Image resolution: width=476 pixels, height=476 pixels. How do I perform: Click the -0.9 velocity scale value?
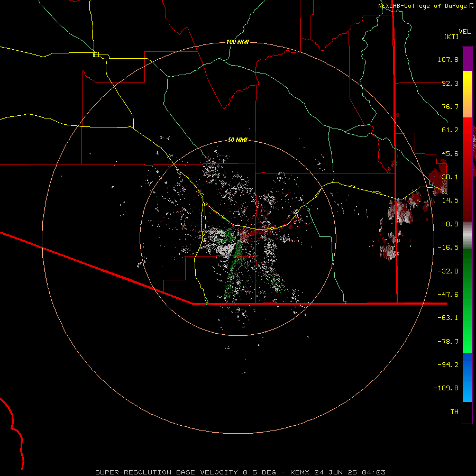[450, 224]
